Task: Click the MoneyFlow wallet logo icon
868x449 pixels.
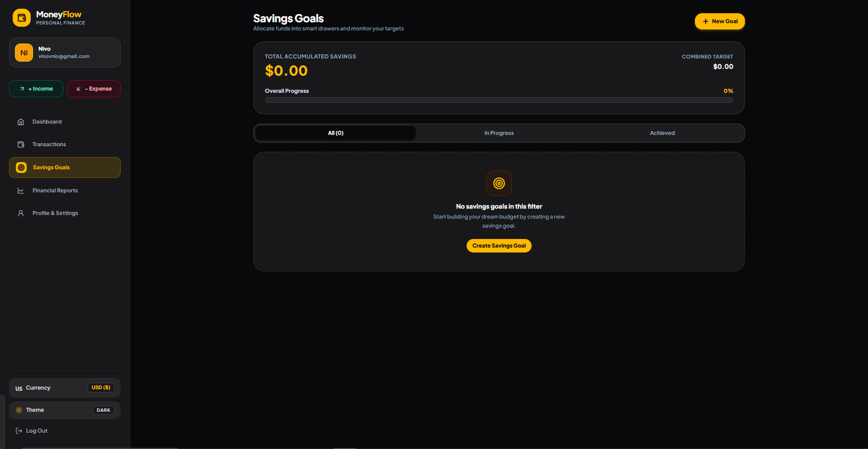Action: tap(22, 18)
